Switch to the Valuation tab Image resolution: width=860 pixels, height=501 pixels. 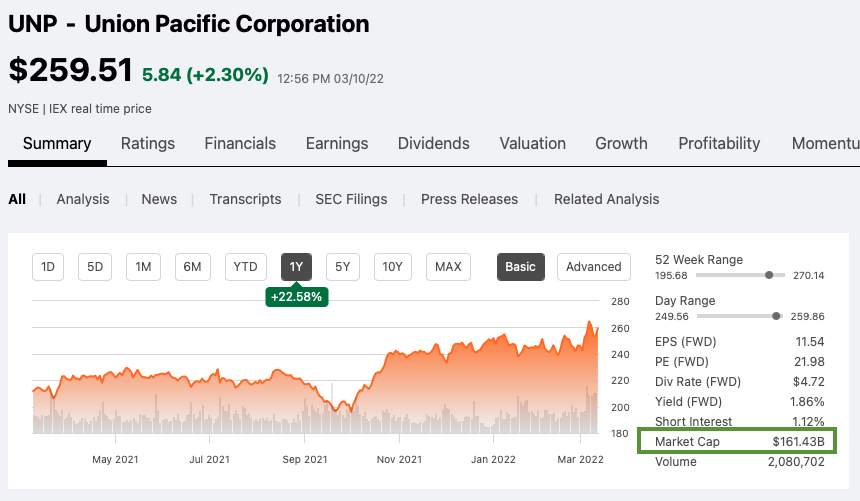pyautogui.click(x=532, y=143)
